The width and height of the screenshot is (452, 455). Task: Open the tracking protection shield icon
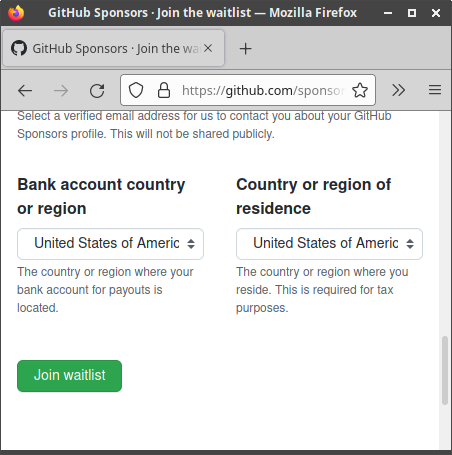136,90
